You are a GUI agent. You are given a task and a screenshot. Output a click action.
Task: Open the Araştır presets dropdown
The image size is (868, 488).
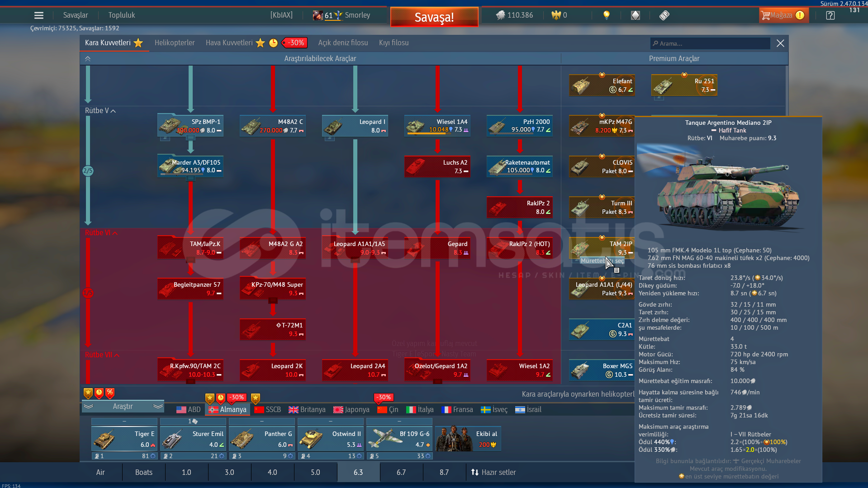pyautogui.click(x=123, y=407)
